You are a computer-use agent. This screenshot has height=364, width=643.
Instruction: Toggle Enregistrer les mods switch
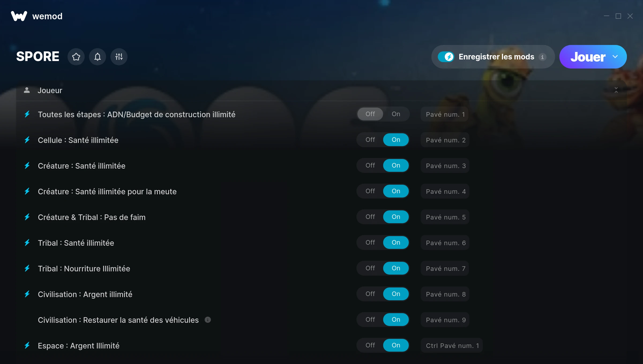pos(446,57)
